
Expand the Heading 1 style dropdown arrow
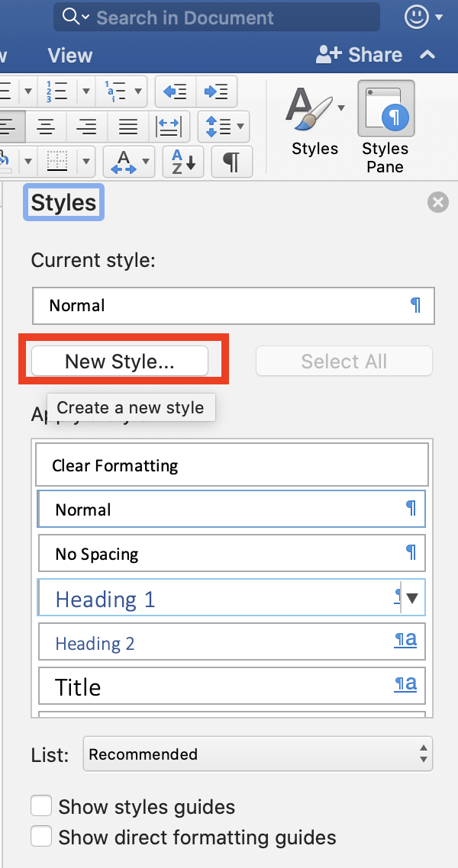[412, 598]
